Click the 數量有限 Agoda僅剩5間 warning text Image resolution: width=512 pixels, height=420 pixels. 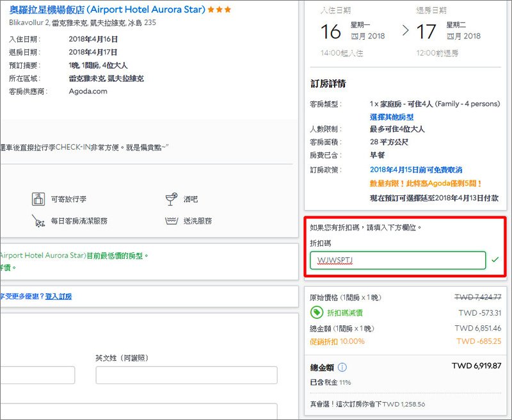426,184
